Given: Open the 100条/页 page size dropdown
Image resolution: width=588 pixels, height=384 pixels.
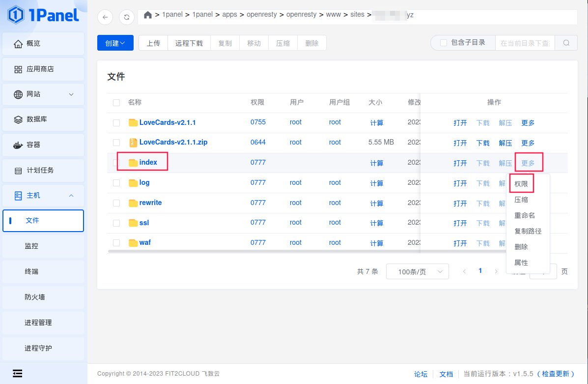Looking at the screenshot, I should (x=417, y=272).
